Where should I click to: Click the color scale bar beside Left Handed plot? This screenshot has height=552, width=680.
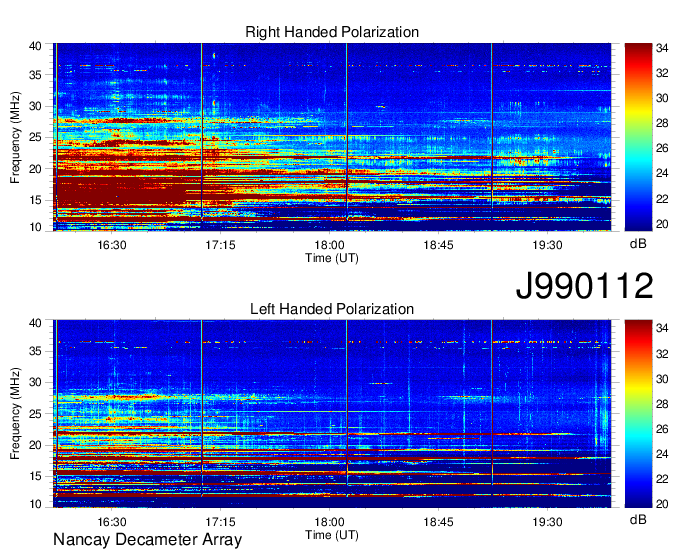coord(638,414)
